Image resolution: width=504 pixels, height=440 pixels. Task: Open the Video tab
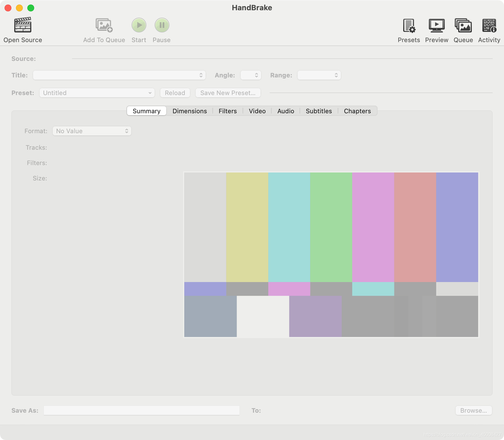tap(257, 111)
